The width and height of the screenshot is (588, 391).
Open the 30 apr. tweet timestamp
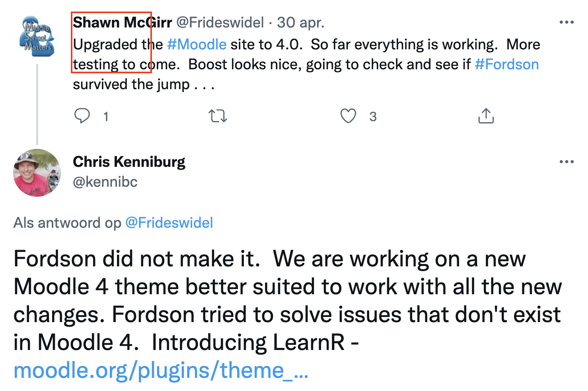[x=301, y=23]
